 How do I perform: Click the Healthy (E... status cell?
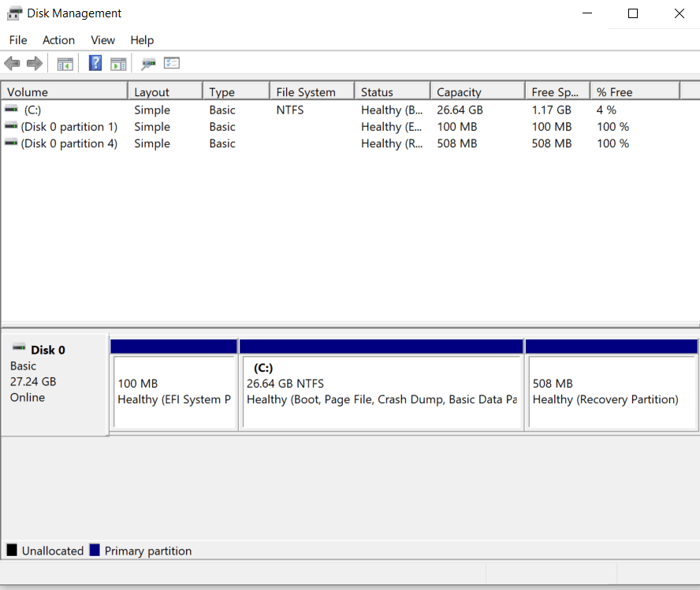392,127
